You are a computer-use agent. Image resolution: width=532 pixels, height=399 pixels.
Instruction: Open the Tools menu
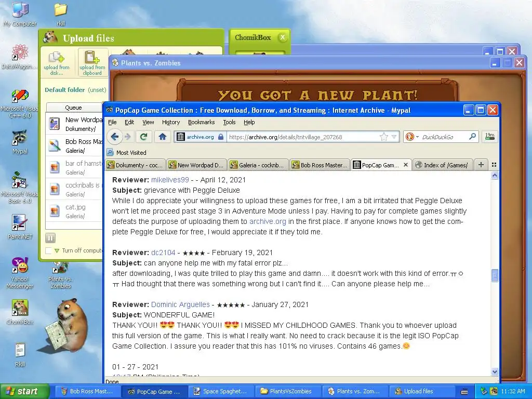229,122
